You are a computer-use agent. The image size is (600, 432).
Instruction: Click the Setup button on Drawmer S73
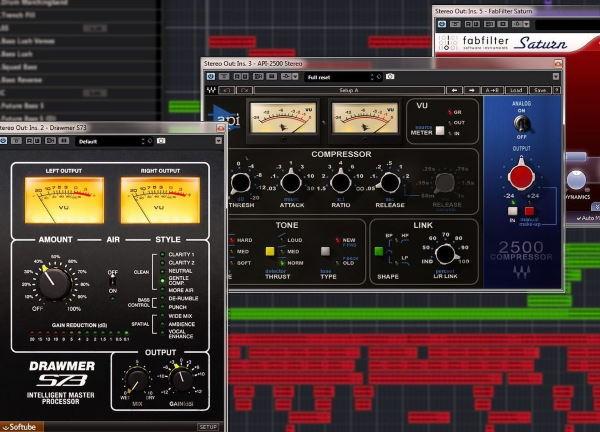tap(208, 426)
